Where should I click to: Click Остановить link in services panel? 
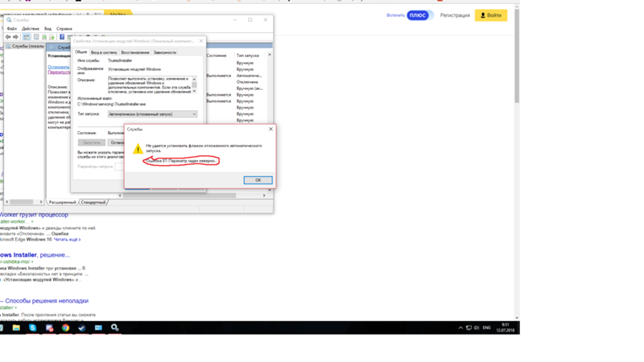(58, 67)
